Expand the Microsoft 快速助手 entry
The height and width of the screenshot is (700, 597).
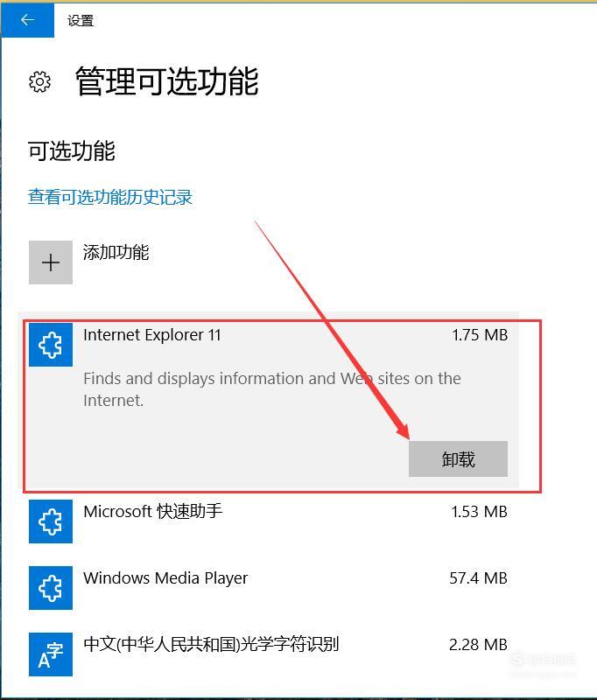(x=269, y=521)
